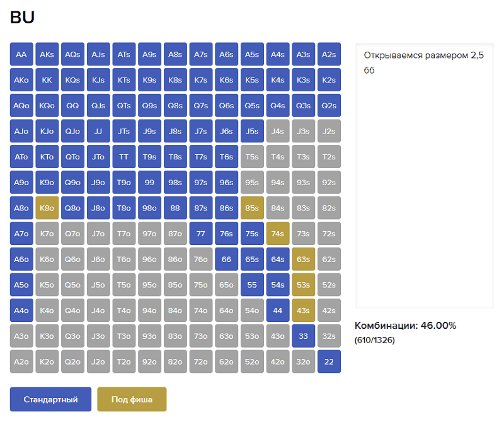Select the A2s hand cell

click(x=329, y=55)
